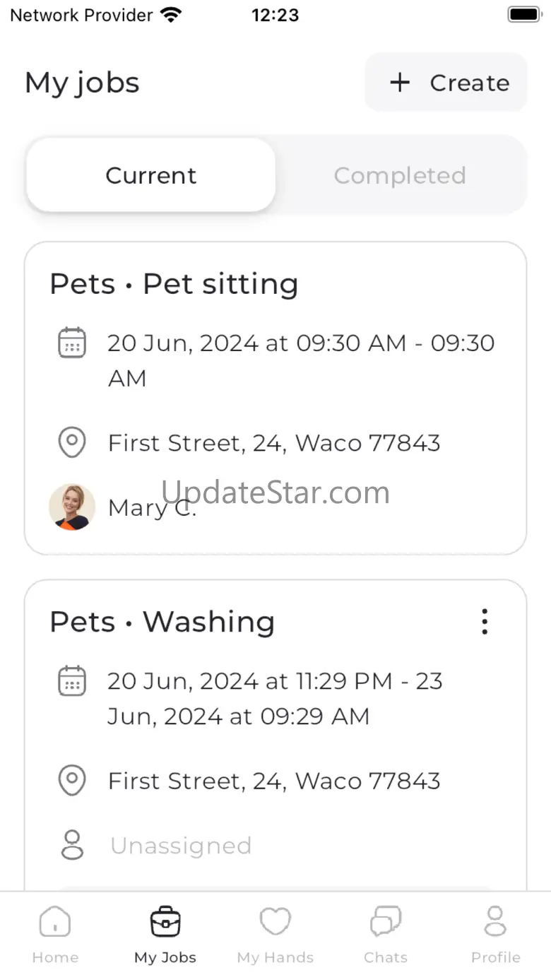The height and width of the screenshot is (980, 551).
Task: Open the Pets · Washing job title
Action: tap(162, 622)
